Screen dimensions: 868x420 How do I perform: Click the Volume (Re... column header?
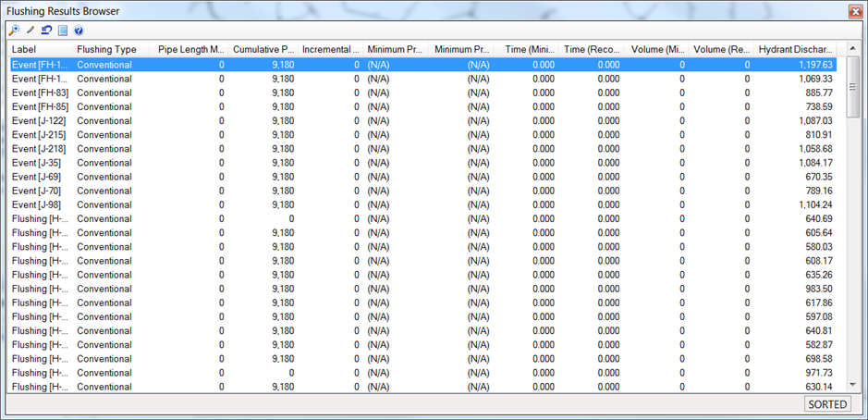(721, 49)
